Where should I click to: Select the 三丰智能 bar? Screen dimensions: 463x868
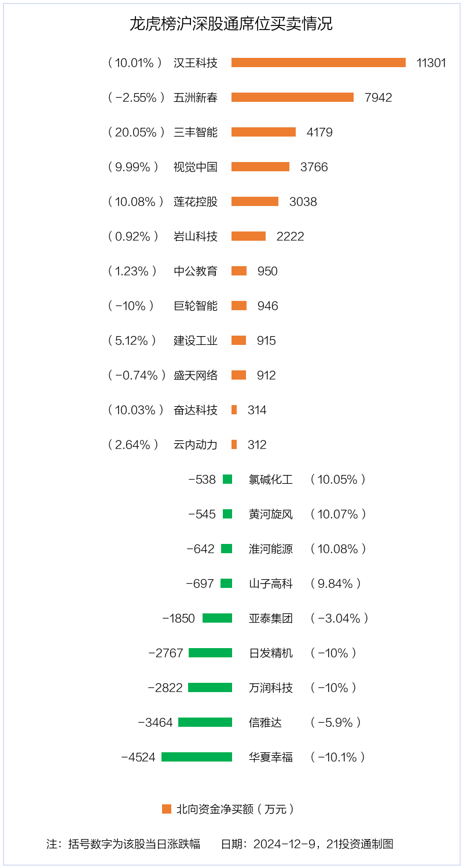coord(263,132)
